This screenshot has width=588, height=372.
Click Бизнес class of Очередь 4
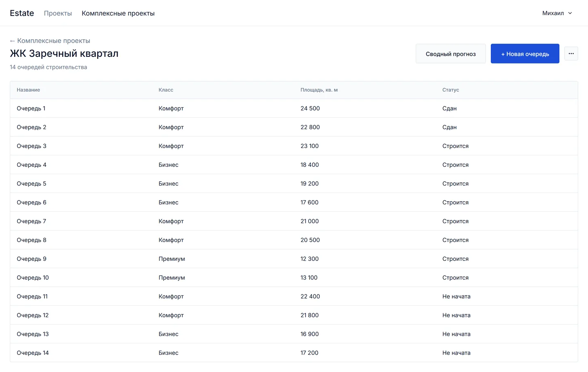click(x=168, y=165)
